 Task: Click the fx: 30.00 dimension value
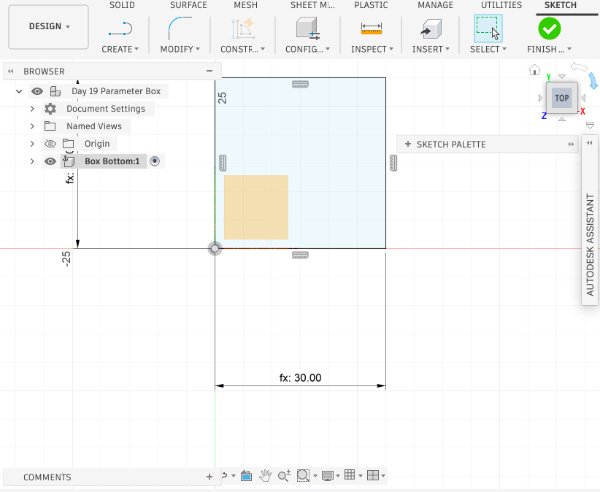pyautogui.click(x=300, y=378)
